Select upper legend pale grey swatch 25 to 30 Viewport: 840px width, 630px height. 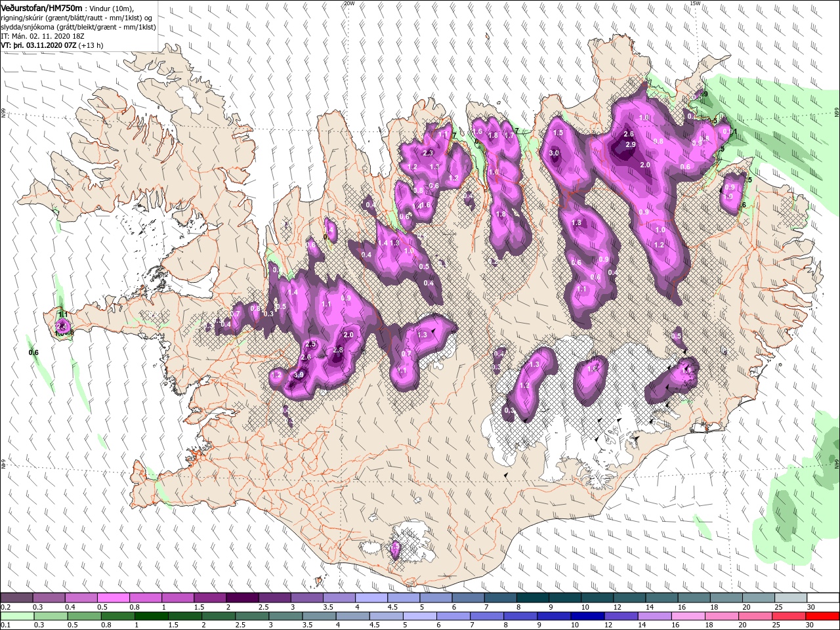pos(791,598)
